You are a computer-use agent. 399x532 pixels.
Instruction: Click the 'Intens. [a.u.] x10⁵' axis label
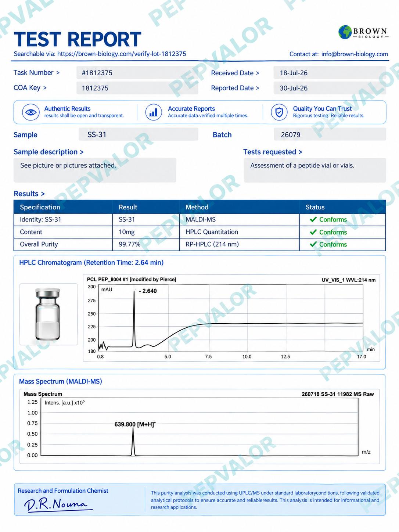point(65,403)
